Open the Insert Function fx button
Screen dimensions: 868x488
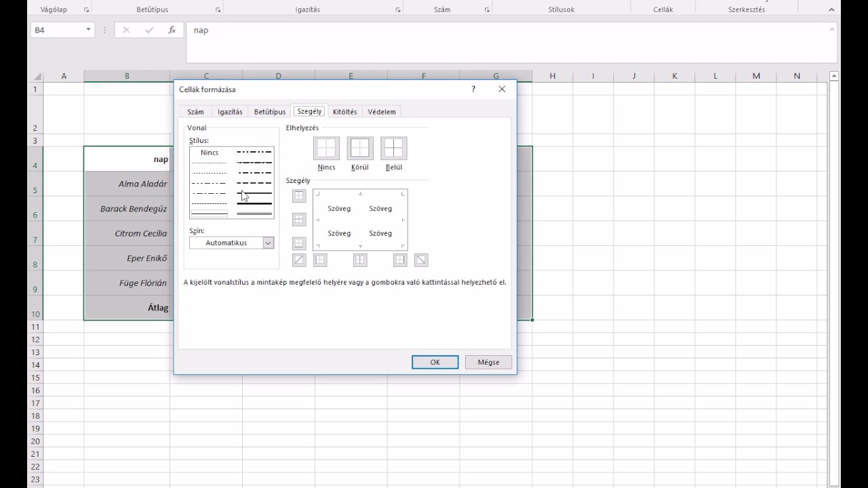pyautogui.click(x=172, y=30)
